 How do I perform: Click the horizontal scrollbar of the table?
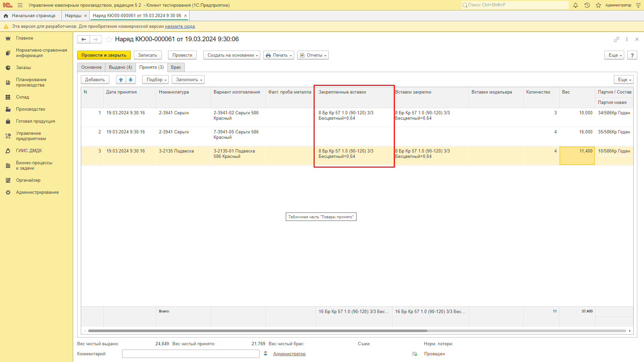pos(258,331)
